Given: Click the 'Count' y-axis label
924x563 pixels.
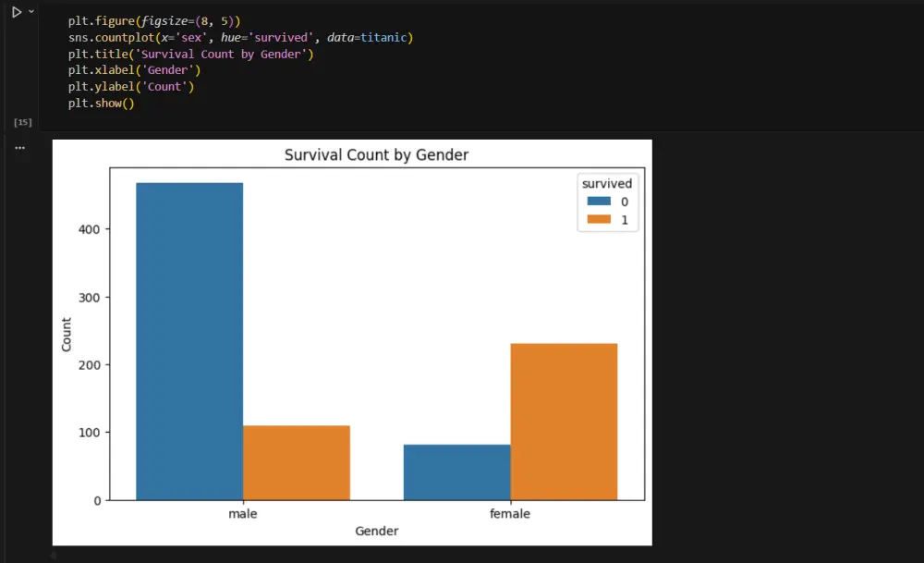Looking at the screenshot, I should (x=66, y=335).
